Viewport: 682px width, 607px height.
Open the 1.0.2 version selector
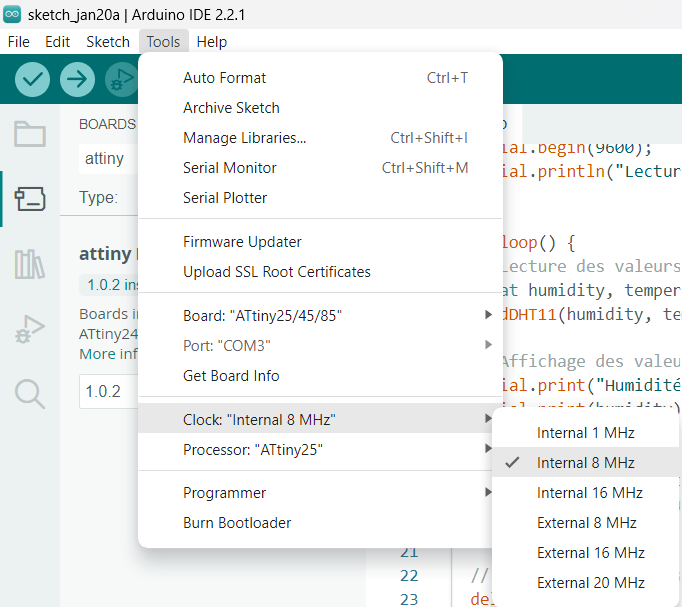(106, 391)
